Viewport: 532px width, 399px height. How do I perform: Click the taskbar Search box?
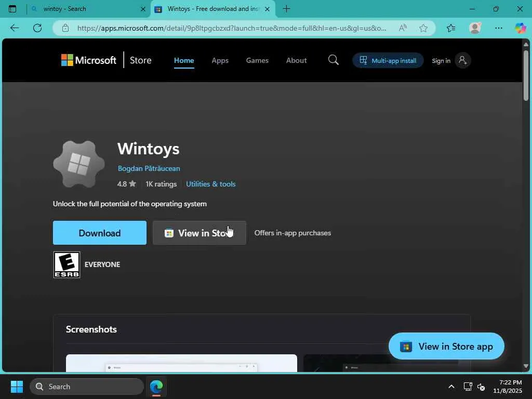(x=87, y=387)
